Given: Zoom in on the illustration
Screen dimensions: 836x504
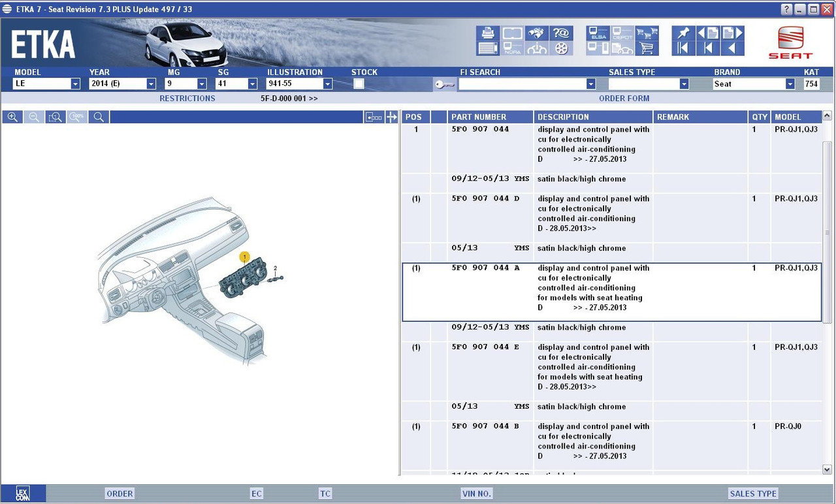Looking at the screenshot, I should [12, 117].
